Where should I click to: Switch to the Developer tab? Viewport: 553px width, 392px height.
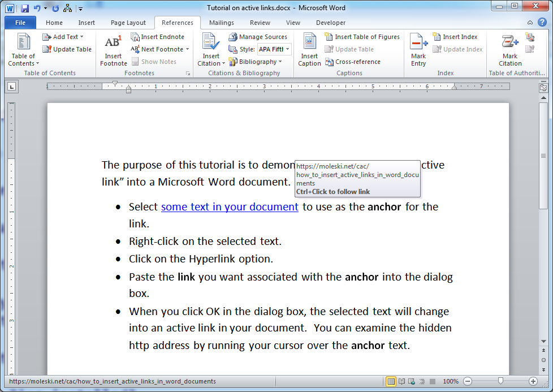330,23
